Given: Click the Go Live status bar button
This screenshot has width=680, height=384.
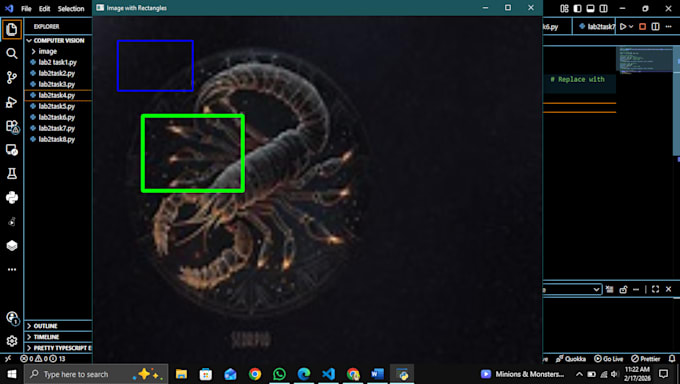Looking at the screenshot, I should tap(608, 359).
